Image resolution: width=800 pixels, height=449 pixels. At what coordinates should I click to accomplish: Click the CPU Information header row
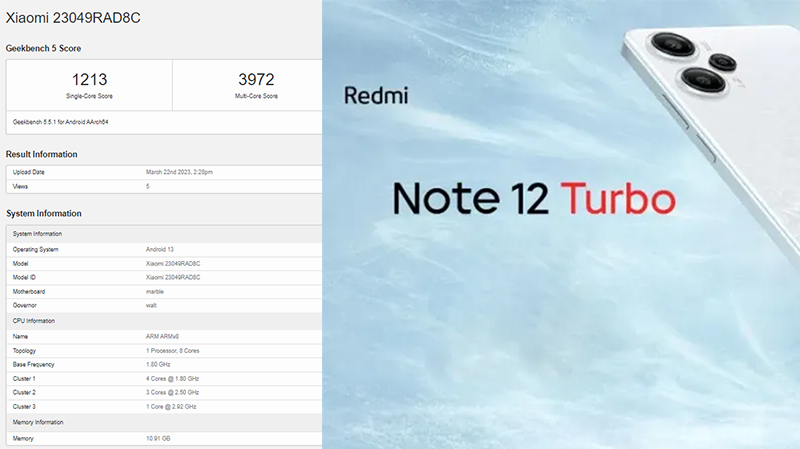pyautogui.click(x=164, y=321)
